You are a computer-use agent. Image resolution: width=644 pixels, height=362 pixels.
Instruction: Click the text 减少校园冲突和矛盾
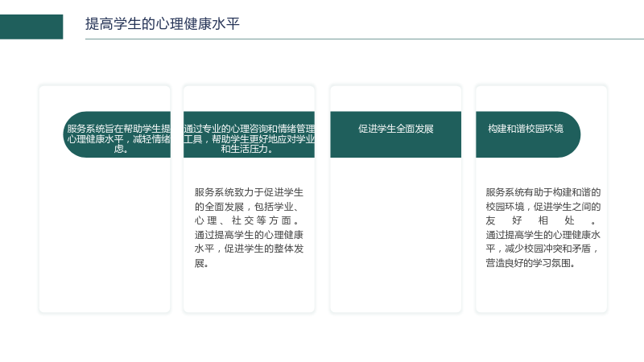[x=547, y=249]
